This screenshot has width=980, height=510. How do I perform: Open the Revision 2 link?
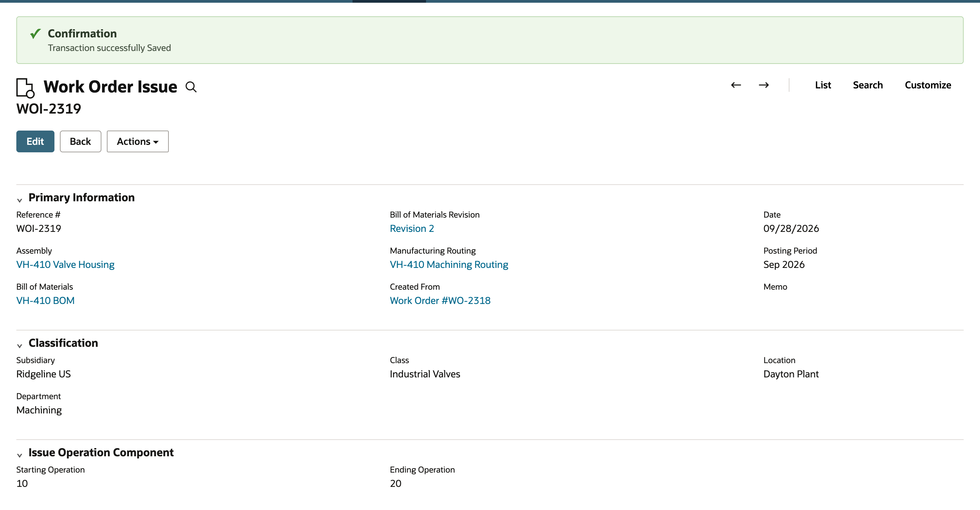412,228
